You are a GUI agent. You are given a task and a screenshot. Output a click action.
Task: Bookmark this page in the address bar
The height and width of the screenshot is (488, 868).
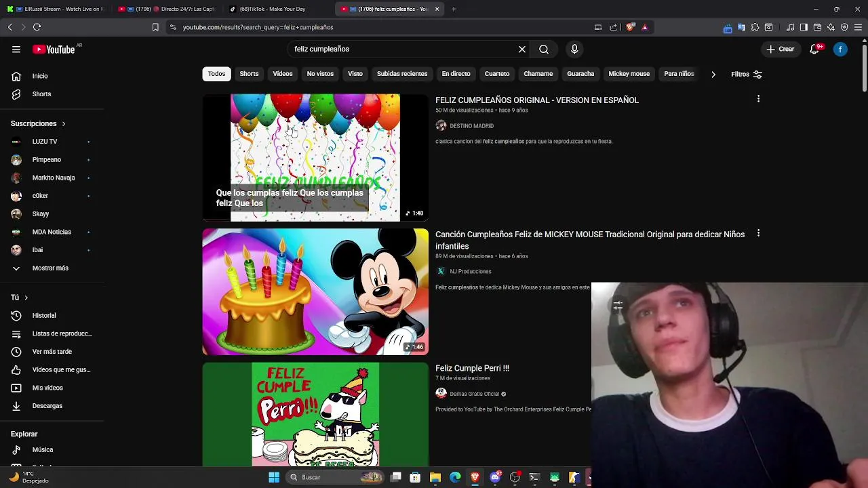155,27
